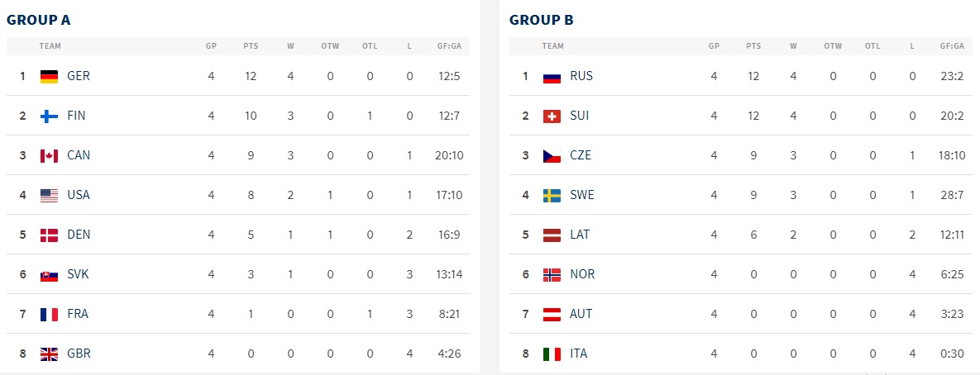Click the Italy flag icon
The height and width of the screenshot is (375, 980).
click(x=552, y=354)
